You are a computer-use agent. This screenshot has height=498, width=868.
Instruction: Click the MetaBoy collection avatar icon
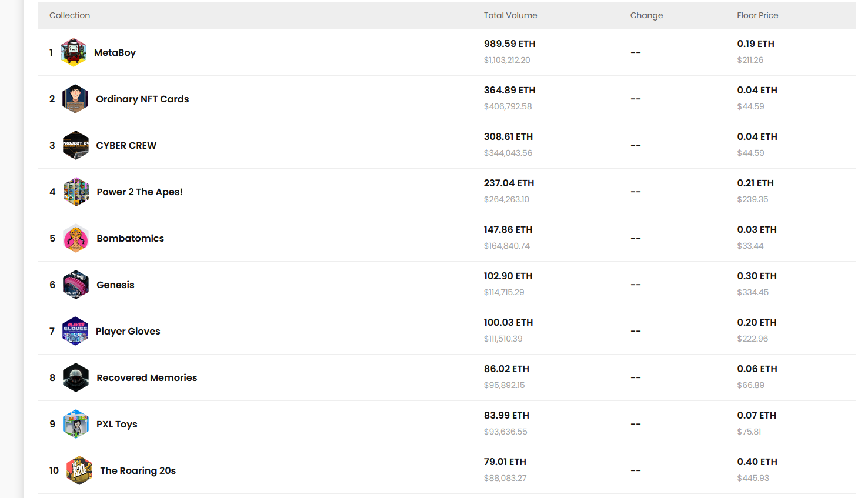[74, 52]
